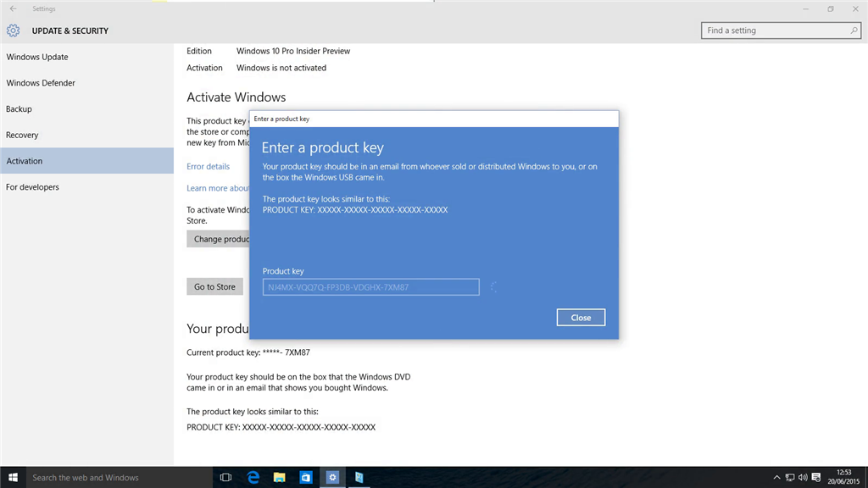Open the Recovery settings section
The width and height of the screenshot is (868, 488).
click(x=87, y=135)
